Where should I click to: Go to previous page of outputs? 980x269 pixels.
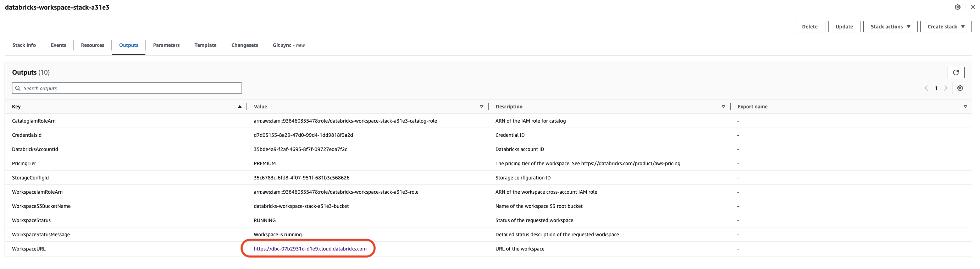[x=926, y=88]
